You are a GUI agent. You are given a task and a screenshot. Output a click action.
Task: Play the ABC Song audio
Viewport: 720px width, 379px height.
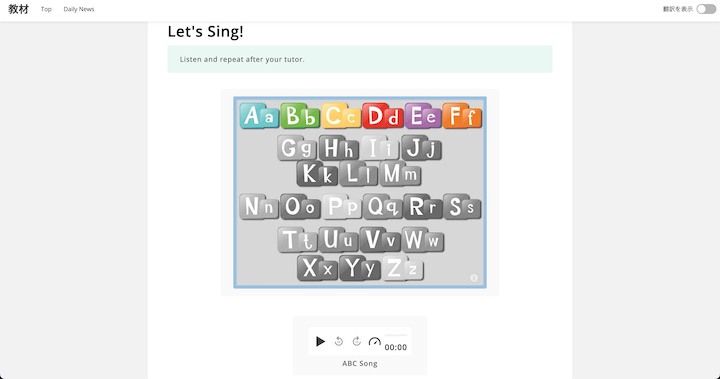[x=321, y=341]
